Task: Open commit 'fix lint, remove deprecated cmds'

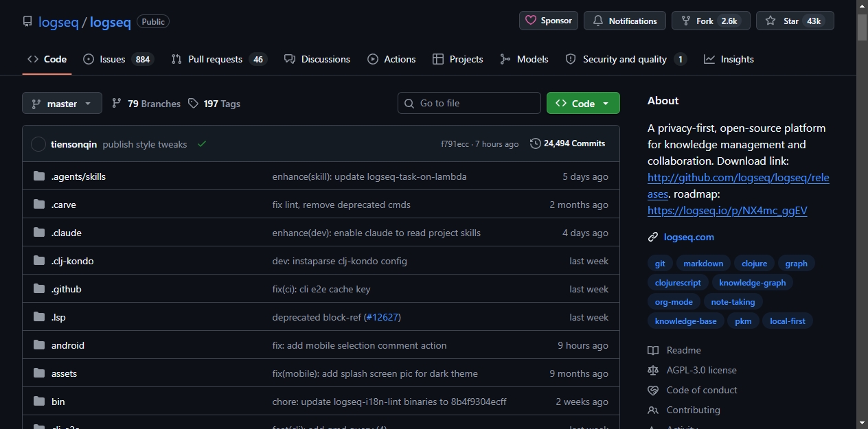Action: click(341, 205)
